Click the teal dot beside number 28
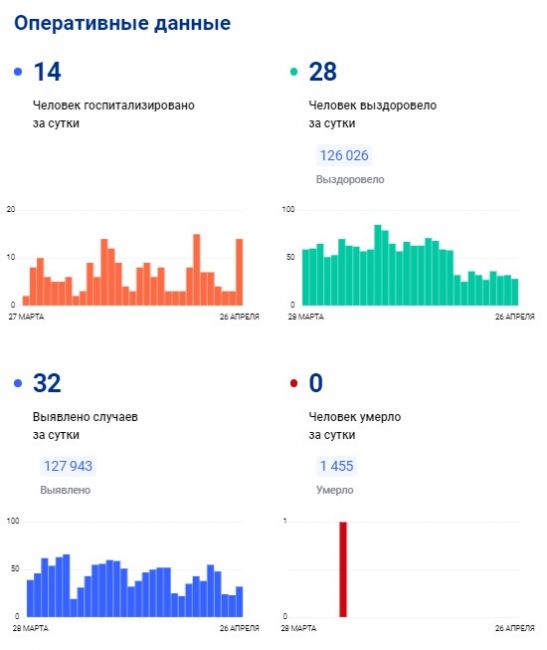 (294, 72)
